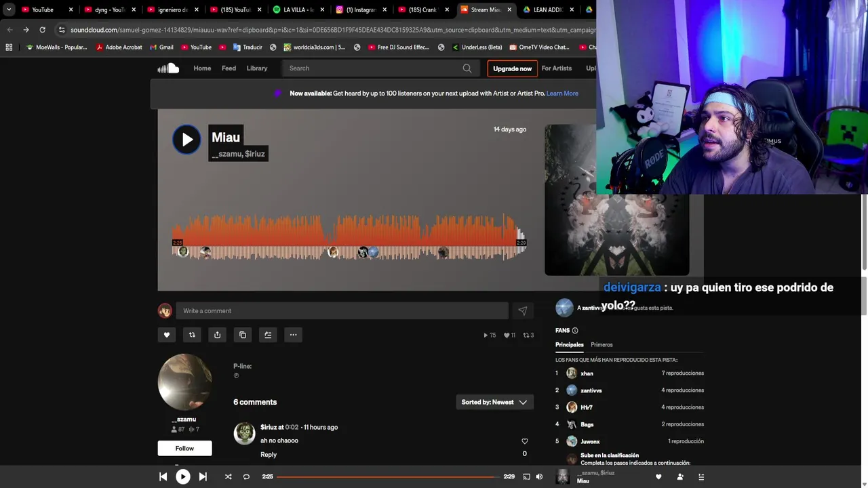Screen dimensions: 868x488
Task: Like current track in player bar
Action: (658, 476)
